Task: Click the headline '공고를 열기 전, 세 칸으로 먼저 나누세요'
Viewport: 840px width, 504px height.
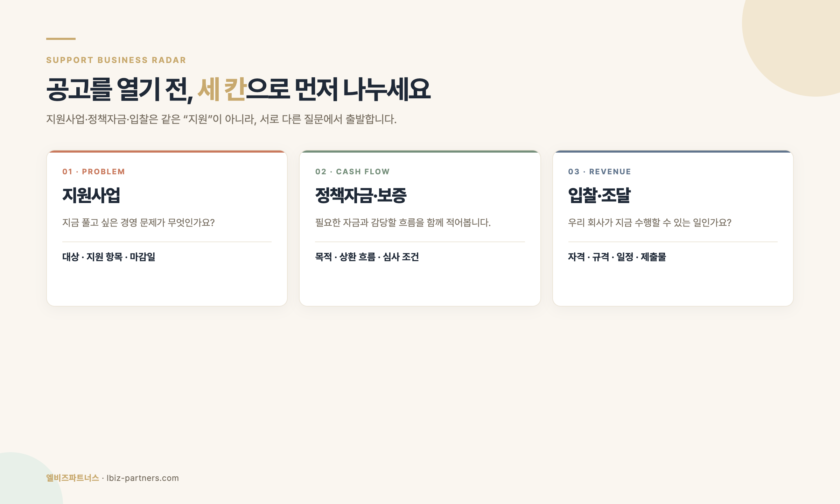Action: [238, 89]
